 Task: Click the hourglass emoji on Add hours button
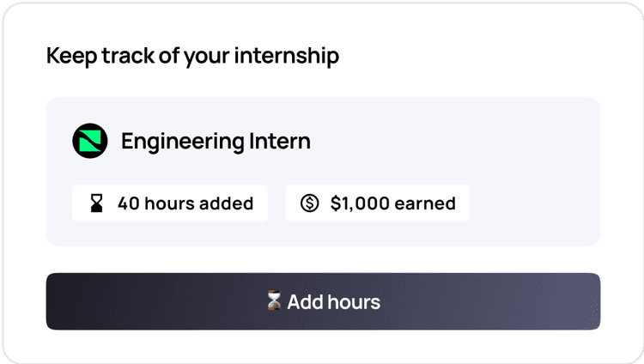coord(274,300)
